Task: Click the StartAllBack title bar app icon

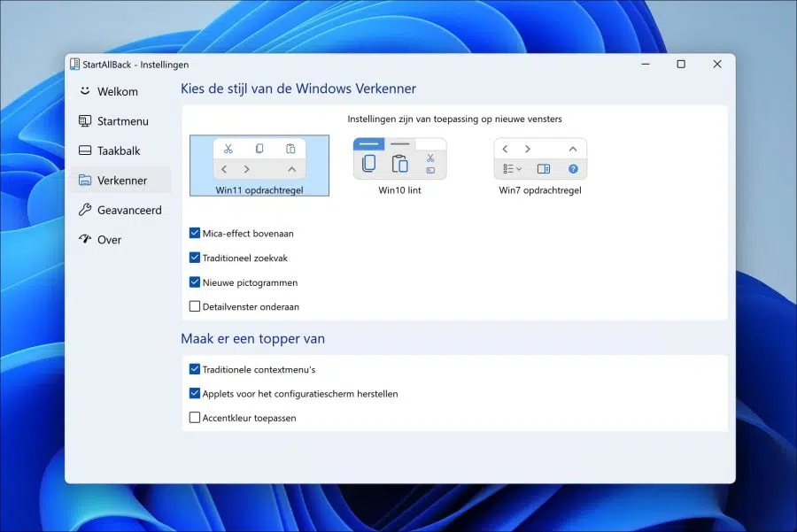Action: 74,64
